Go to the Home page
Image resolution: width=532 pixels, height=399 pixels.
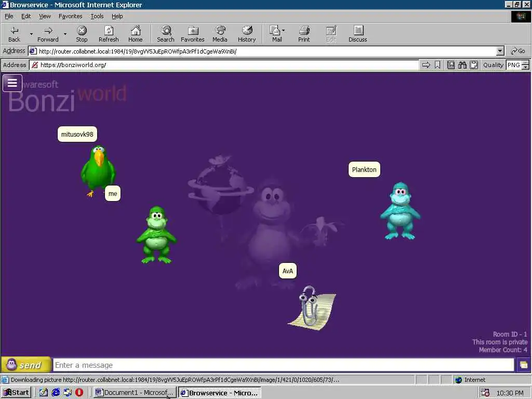pos(136,34)
